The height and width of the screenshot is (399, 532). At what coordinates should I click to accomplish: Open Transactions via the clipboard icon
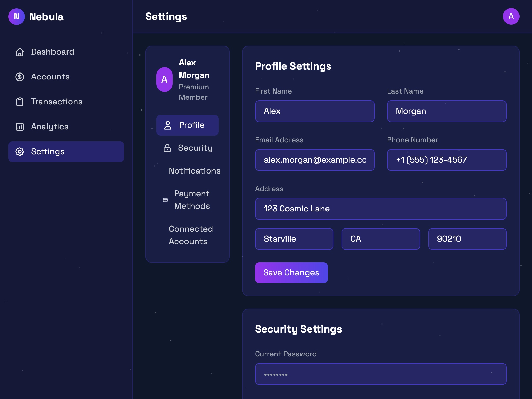(20, 102)
